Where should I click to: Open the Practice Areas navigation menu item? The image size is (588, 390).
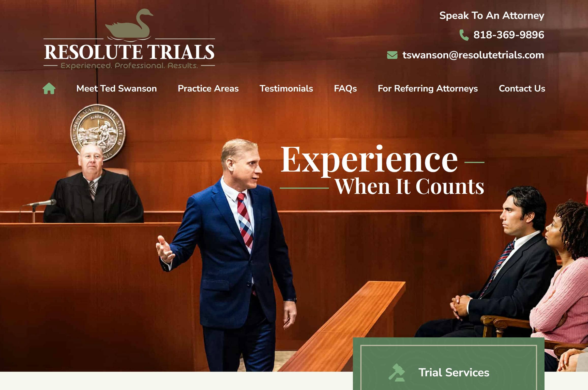pos(208,89)
